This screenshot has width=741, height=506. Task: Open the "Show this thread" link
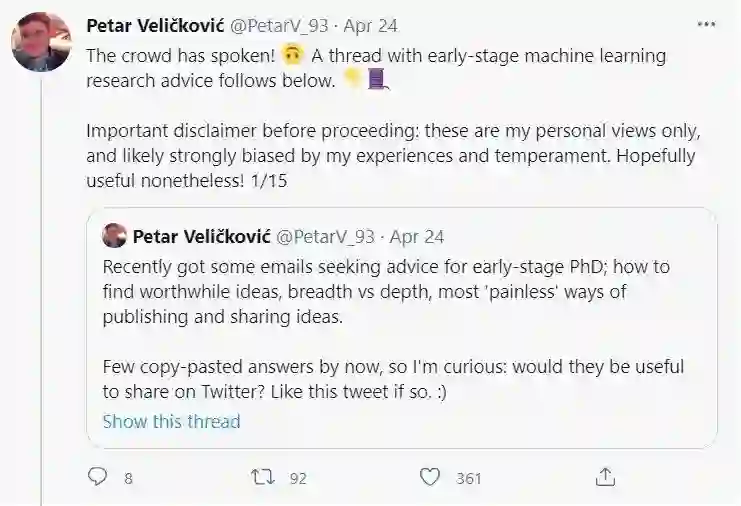pyautogui.click(x=171, y=421)
